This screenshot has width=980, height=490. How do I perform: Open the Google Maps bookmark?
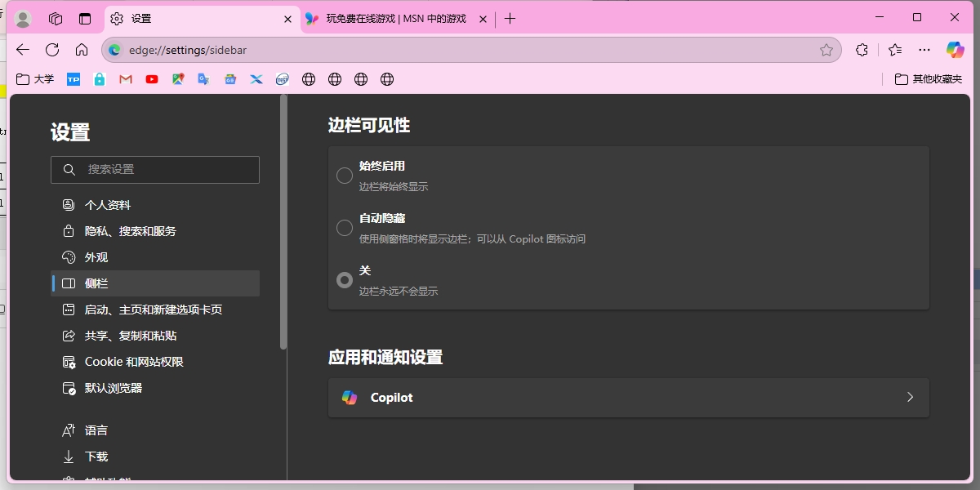[x=178, y=79]
